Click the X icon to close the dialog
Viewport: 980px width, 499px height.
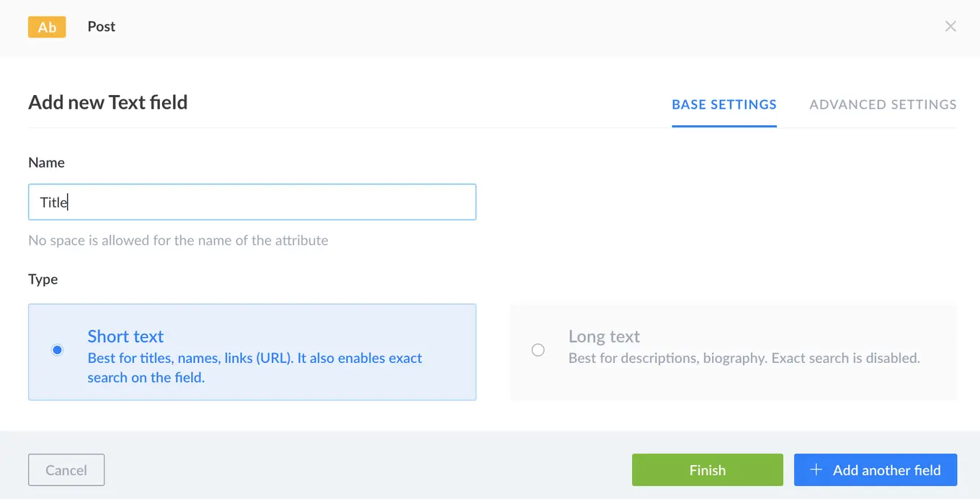tap(950, 26)
